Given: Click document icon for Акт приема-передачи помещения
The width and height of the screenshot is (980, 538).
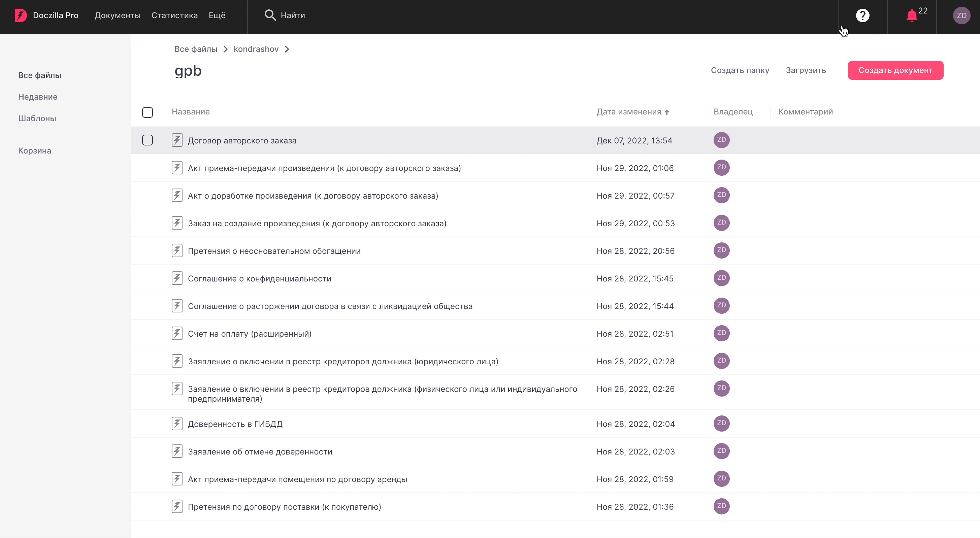Looking at the screenshot, I should [x=177, y=479].
